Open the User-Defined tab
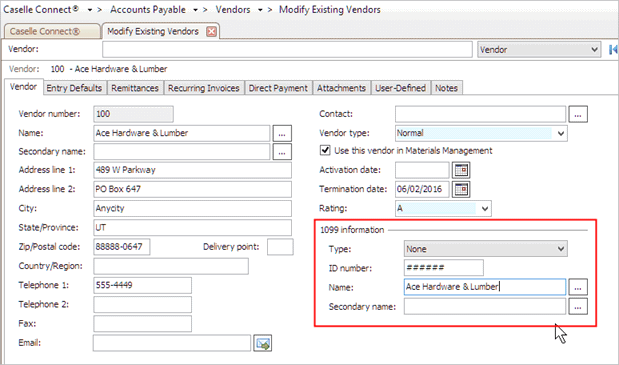Screen dimensions: 619x365 (400, 88)
